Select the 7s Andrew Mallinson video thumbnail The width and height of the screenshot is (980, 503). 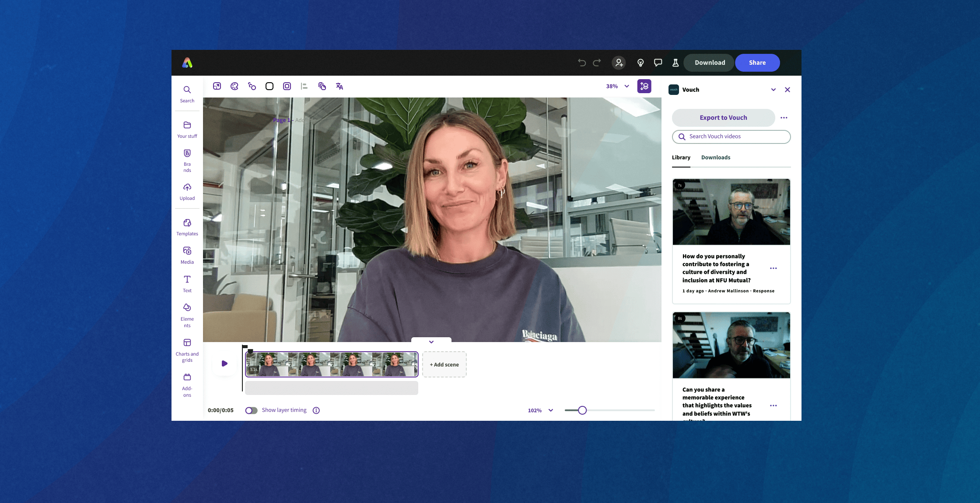[731, 212]
